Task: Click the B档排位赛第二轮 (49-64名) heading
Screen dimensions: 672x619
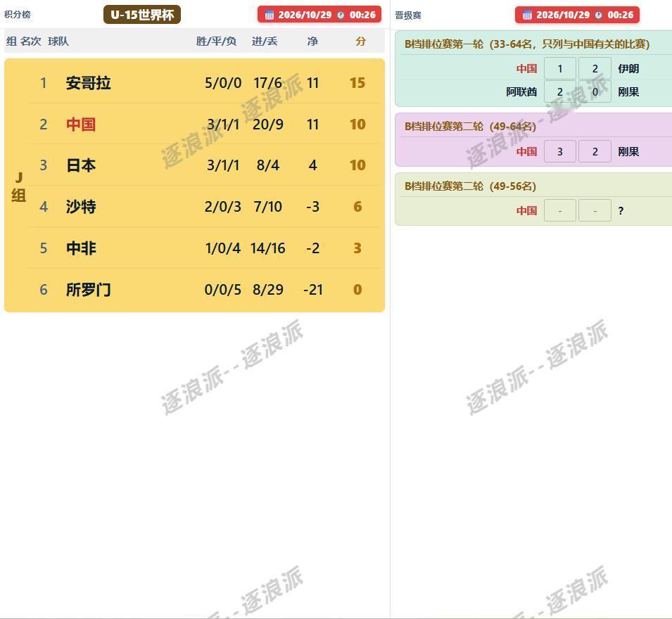Action: click(x=470, y=127)
